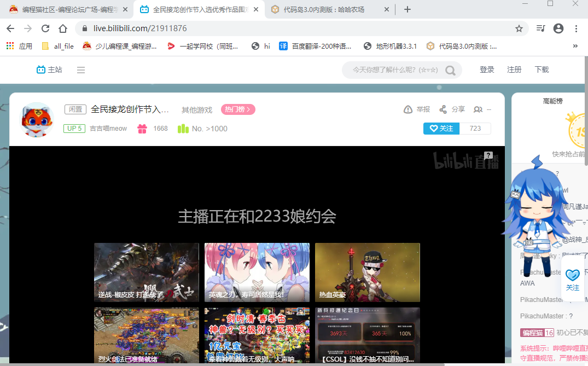Click the pink gift icon
The height and width of the screenshot is (366, 588).
click(x=142, y=129)
